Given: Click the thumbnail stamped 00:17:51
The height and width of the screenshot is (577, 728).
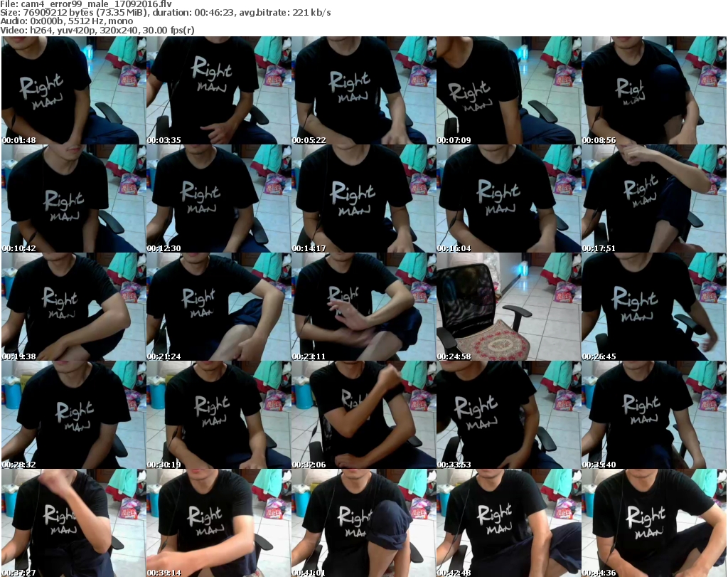Looking at the screenshot, I should (x=654, y=198).
